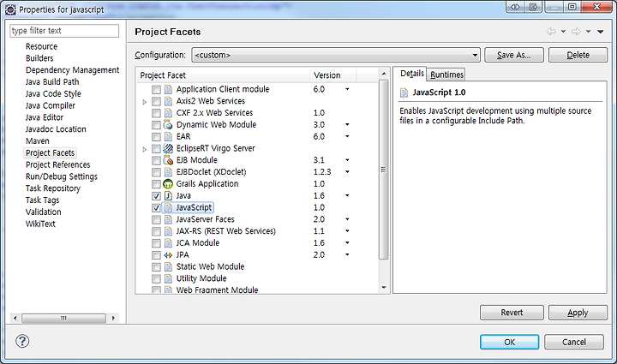The height and width of the screenshot is (364, 617).
Task: Check the Dynamic Web Module facet
Action: [x=156, y=125]
